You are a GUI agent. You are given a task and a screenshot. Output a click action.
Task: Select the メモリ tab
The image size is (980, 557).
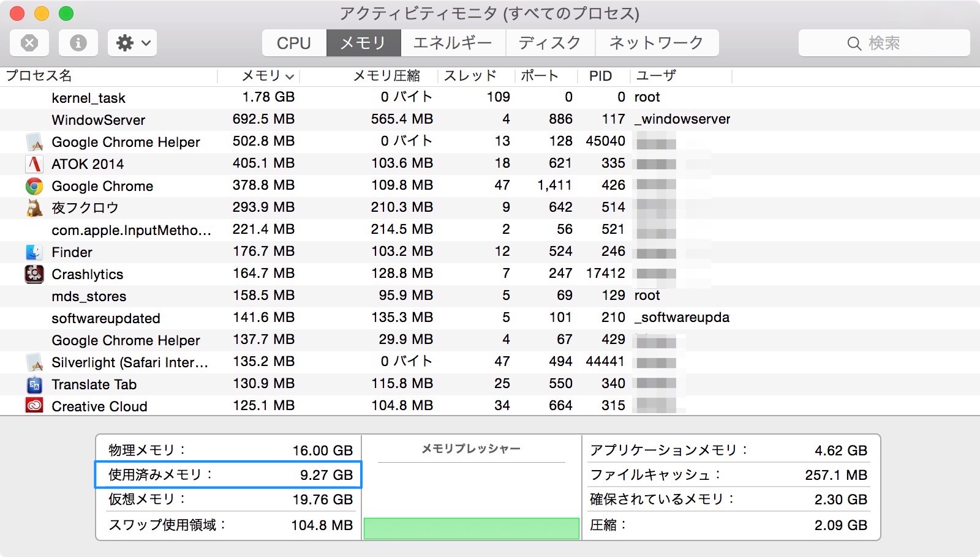(x=363, y=43)
